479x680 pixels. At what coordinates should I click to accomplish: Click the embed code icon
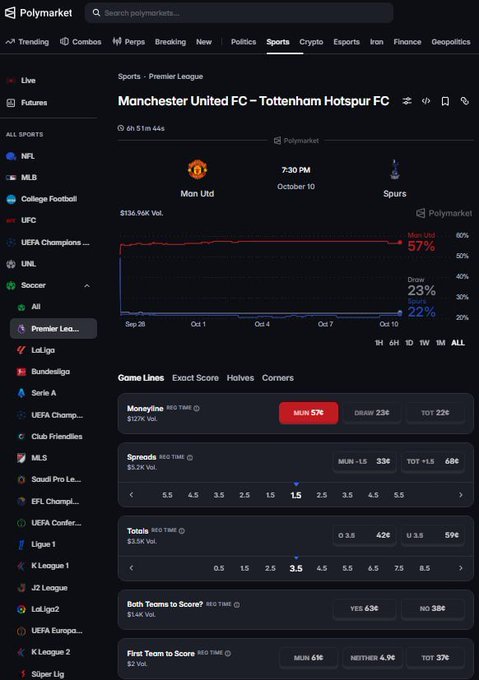pyautogui.click(x=426, y=101)
